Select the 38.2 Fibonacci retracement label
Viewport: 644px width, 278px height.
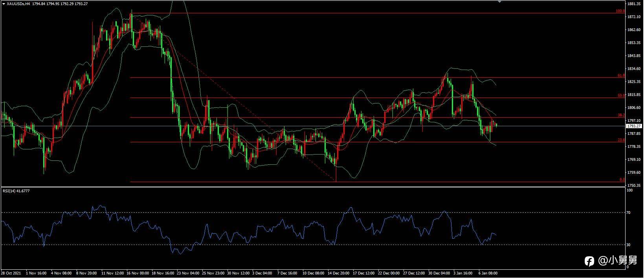pyautogui.click(x=621, y=115)
